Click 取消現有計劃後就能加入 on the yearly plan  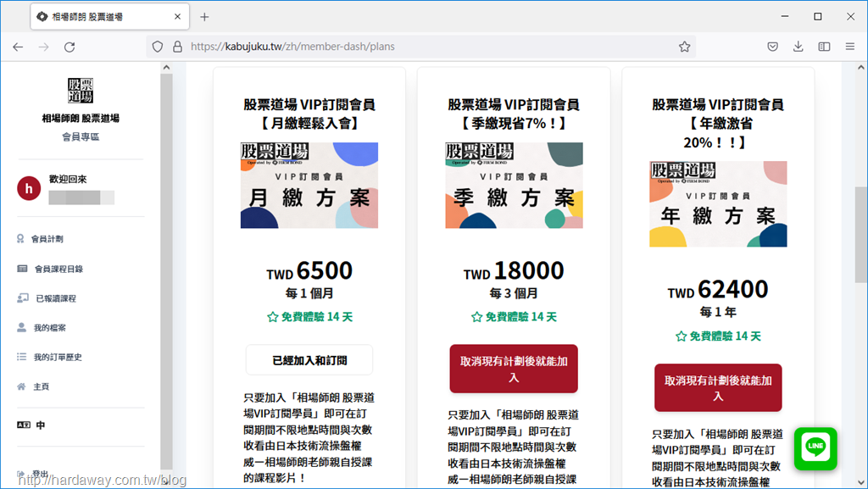718,388
